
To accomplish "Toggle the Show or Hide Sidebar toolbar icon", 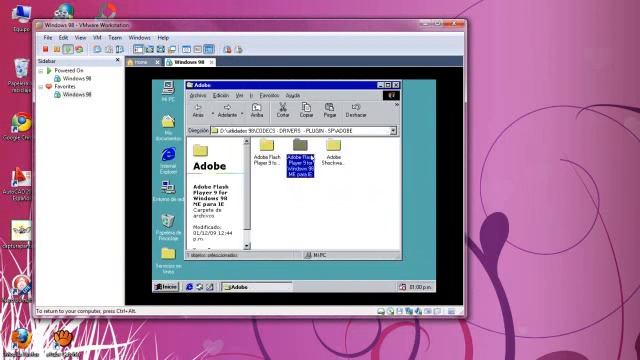I will pos(138,49).
